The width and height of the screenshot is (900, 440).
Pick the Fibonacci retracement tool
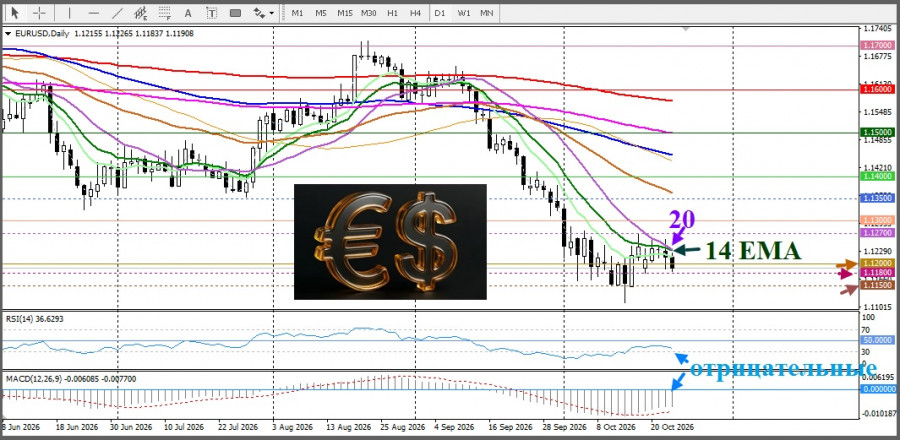tap(165, 12)
